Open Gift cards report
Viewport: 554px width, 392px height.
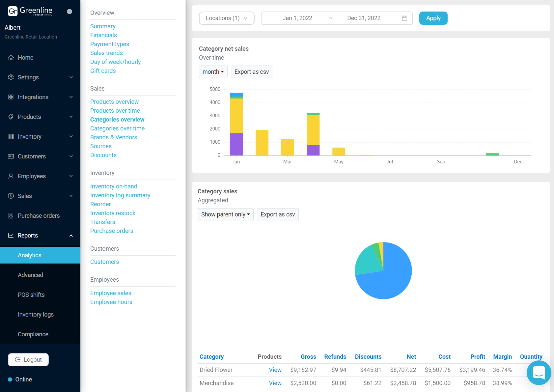tap(103, 71)
